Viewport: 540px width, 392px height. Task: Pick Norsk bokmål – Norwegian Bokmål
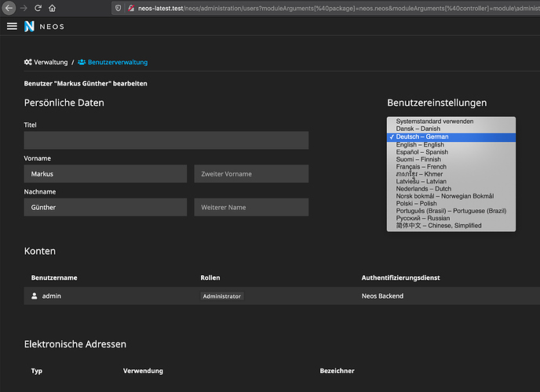451,196
